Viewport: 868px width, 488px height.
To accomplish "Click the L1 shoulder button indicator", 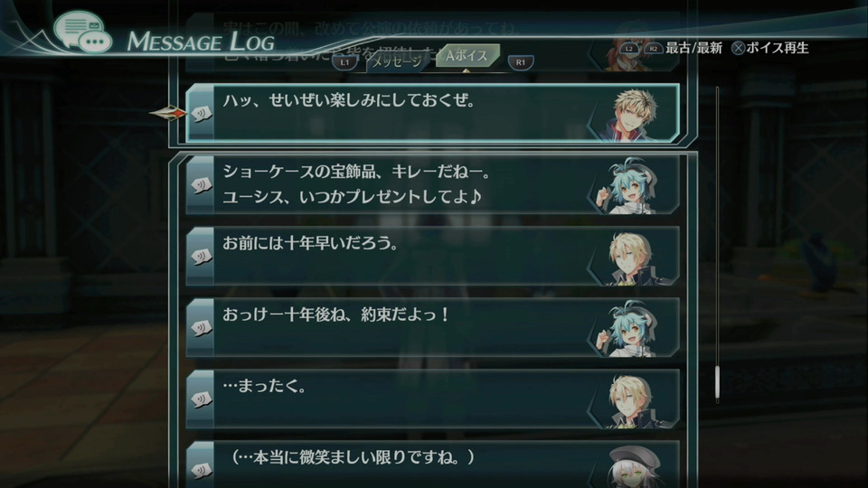I will [344, 62].
